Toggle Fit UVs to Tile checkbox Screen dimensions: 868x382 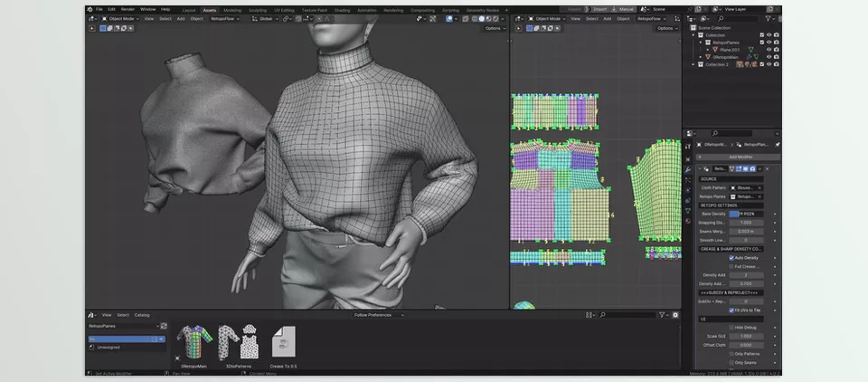(x=731, y=310)
